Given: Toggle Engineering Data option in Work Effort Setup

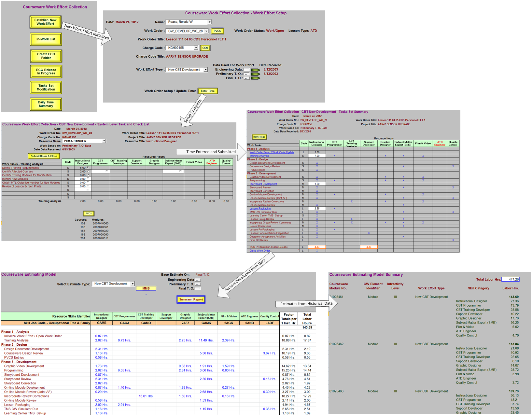Looking at the screenshot, I should [x=247, y=70].
